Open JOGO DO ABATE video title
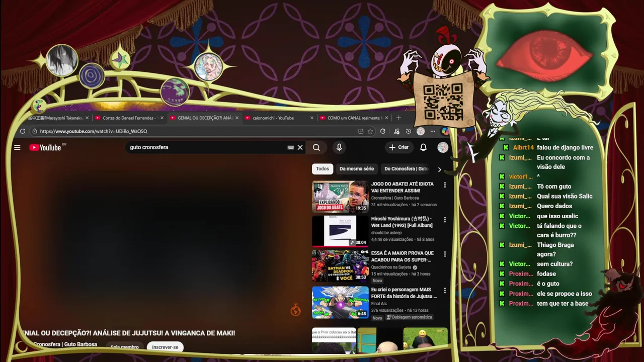Screen dimensions: 644x362 click(403, 188)
